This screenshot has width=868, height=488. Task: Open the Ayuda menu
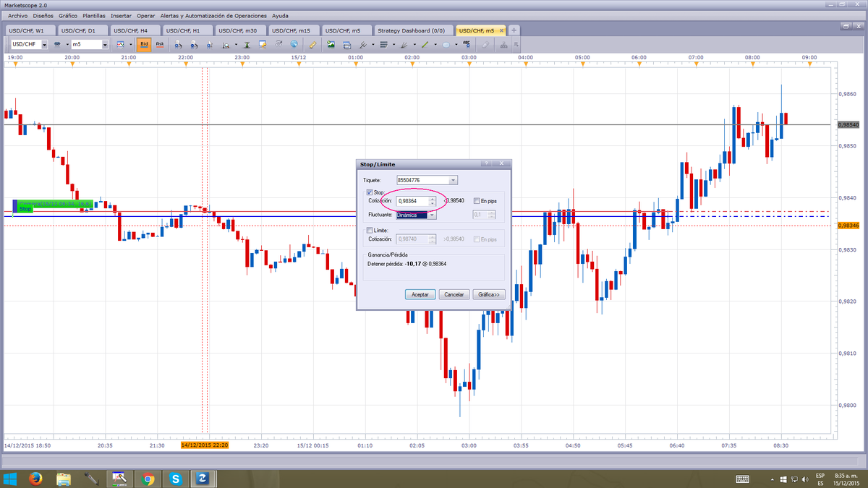click(280, 15)
